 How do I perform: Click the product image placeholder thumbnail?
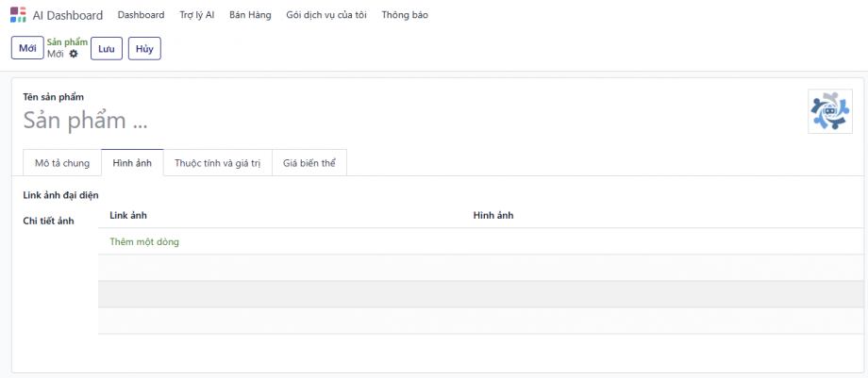(x=830, y=111)
